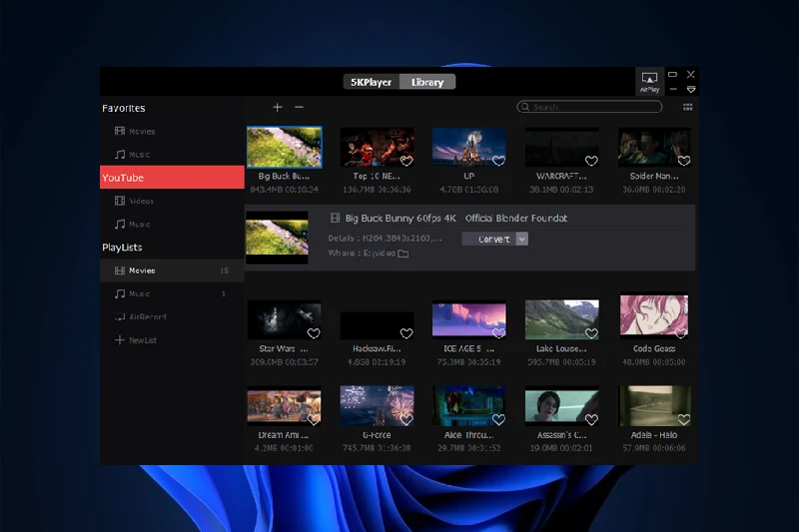Select the Top 10 NE... thumbnail

pyautogui.click(x=378, y=147)
